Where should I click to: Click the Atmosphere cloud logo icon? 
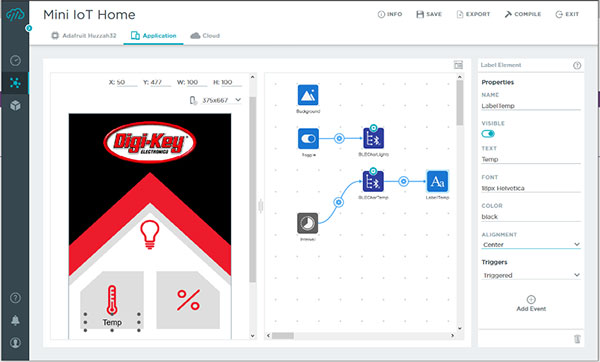tap(15, 14)
